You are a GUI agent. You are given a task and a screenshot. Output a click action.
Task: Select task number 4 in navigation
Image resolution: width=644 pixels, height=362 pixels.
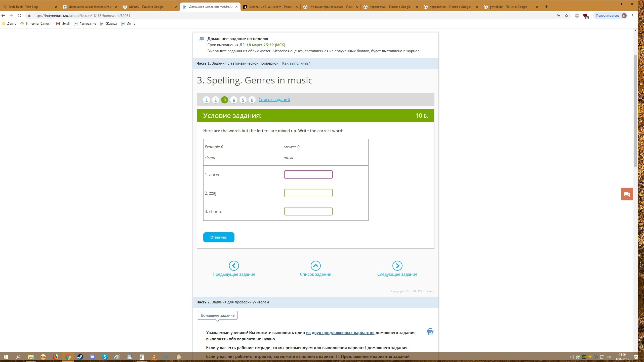[x=234, y=100]
